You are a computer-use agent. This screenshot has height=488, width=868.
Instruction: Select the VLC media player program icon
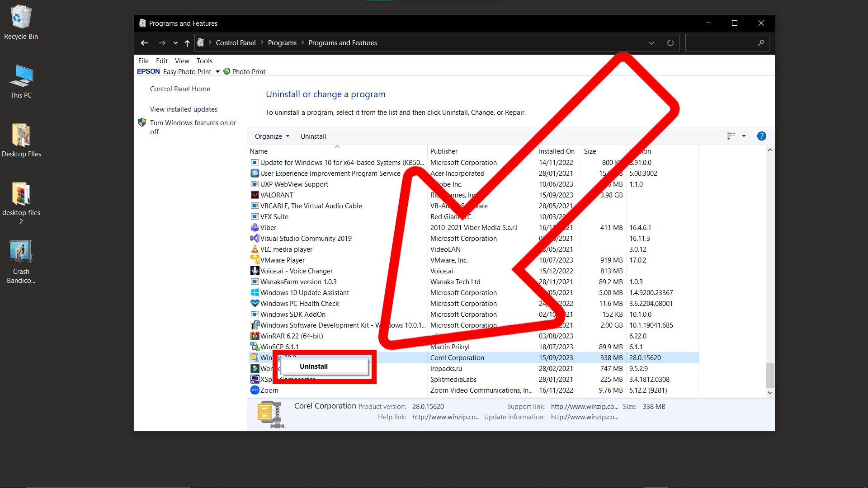click(x=255, y=249)
